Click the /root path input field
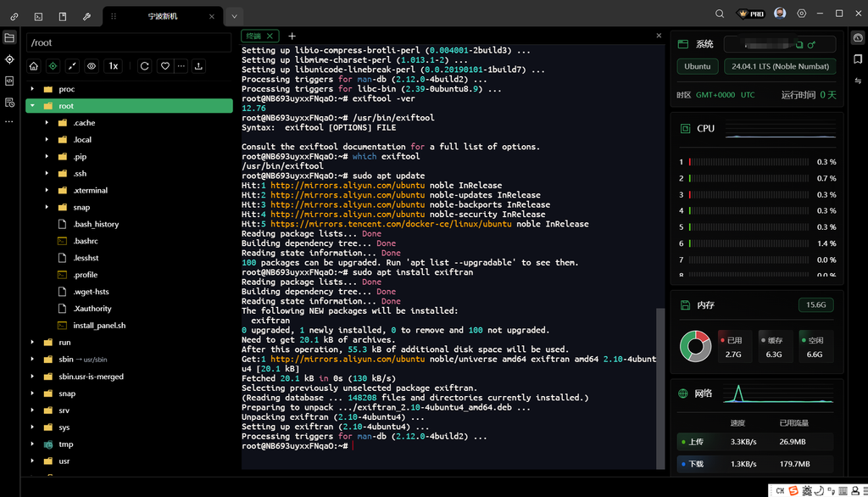Viewport: 868px width, 497px height. [x=129, y=42]
